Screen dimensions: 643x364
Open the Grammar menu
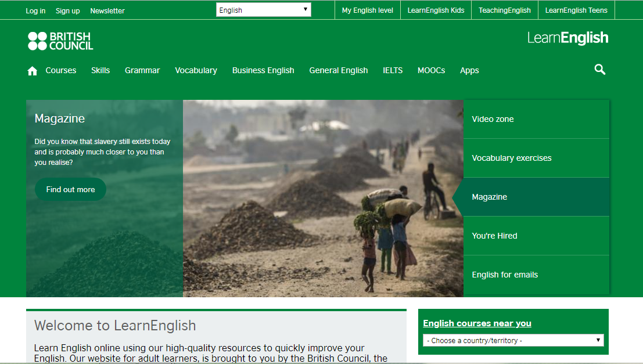coord(142,70)
